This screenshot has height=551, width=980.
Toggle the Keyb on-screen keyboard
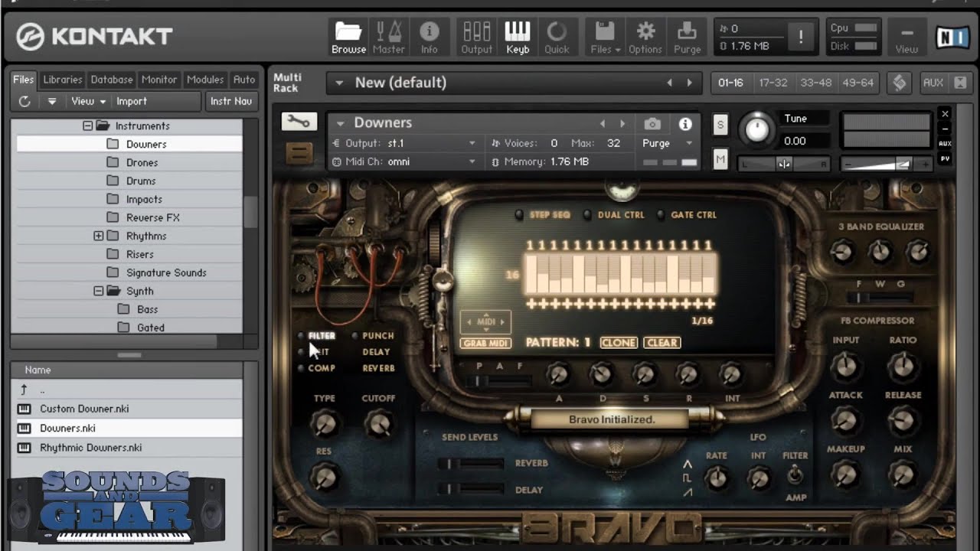(x=518, y=37)
